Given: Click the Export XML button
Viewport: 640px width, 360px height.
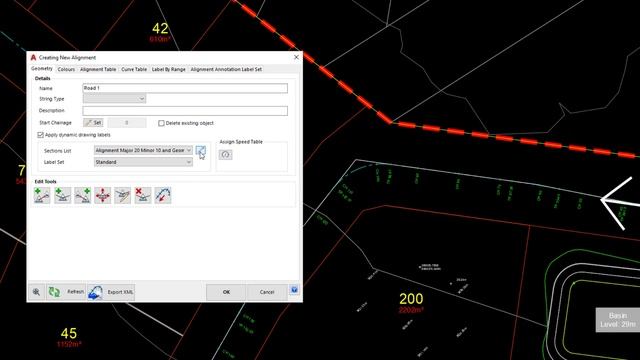Looking at the screenshot, I should pyautogui.click(x=111, y=292).
